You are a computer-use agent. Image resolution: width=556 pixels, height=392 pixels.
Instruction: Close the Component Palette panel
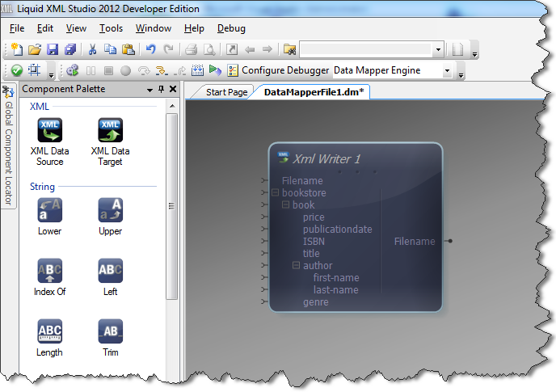coord(173,89)
